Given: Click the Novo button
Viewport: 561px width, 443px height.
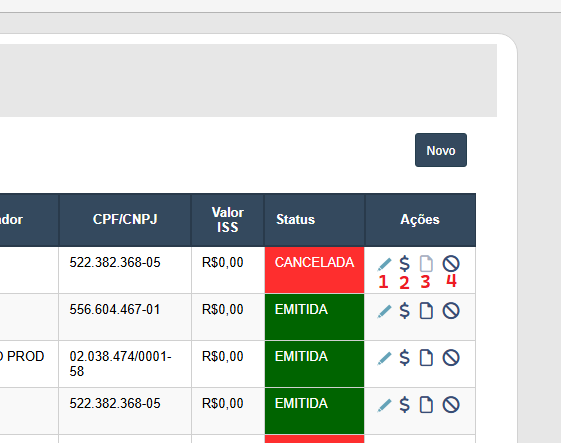Looking at the screenshot, I should 441,150.
